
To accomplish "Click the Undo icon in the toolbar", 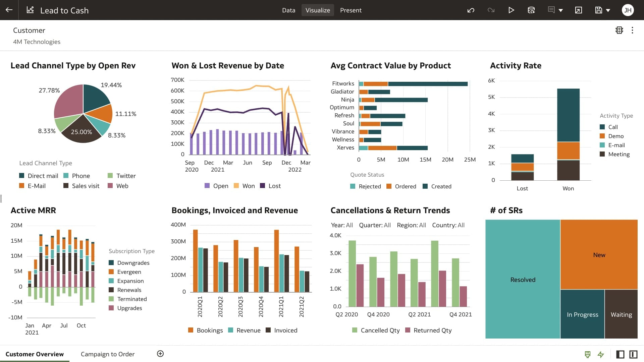I will pos(471,10).
